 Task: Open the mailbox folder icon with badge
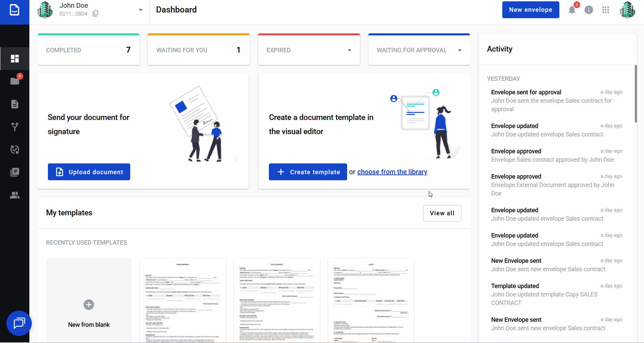click(15, 81)
